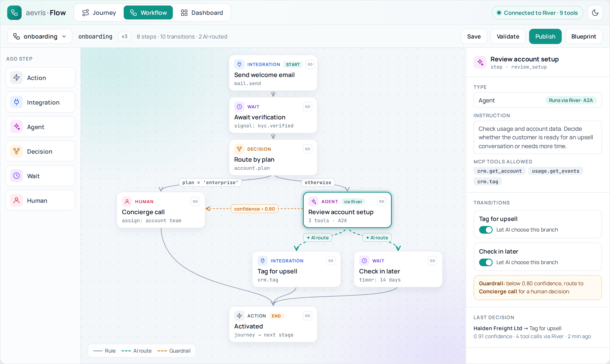The image size is (610, 364).
Task: Switch to the Journey tab
Action: (x=99, y=13)
